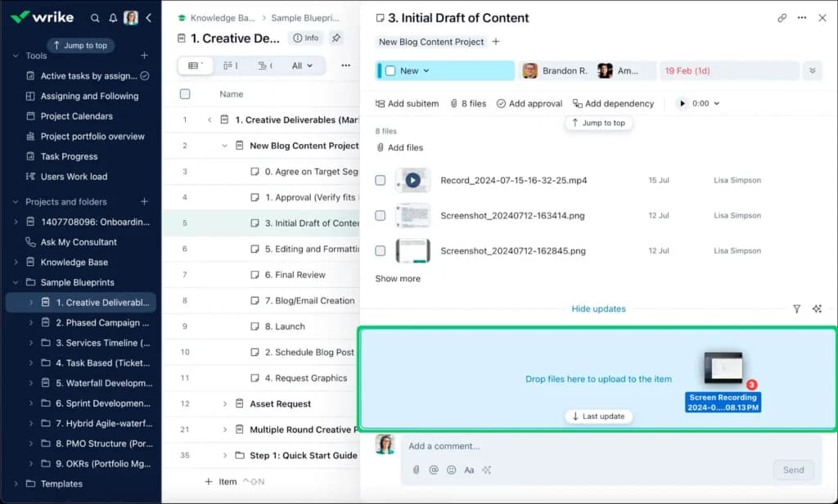Open more options in the view toolbar

(x=346, y=65)
